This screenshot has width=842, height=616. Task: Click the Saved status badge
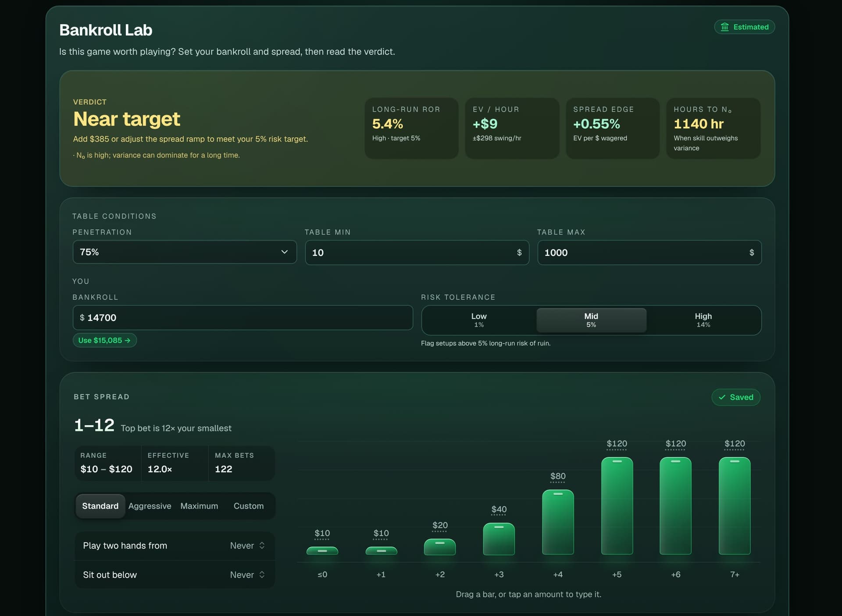pyautogui.click(x=736, y=397)
